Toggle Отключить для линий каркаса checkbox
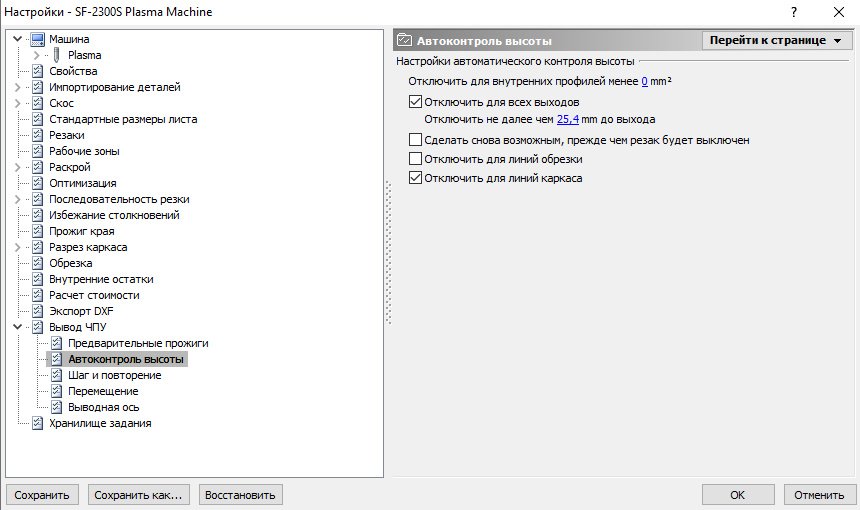This screenshot has width=860, height=510. click(x=415, y=178)
